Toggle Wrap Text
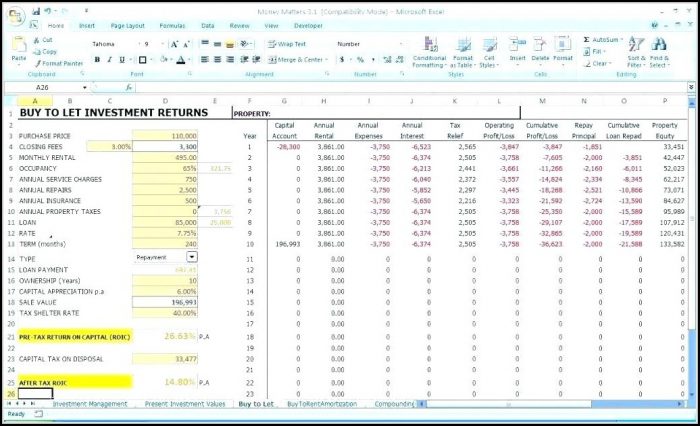The height and width of the screenshot is (426, 700). tap(287, 44)
